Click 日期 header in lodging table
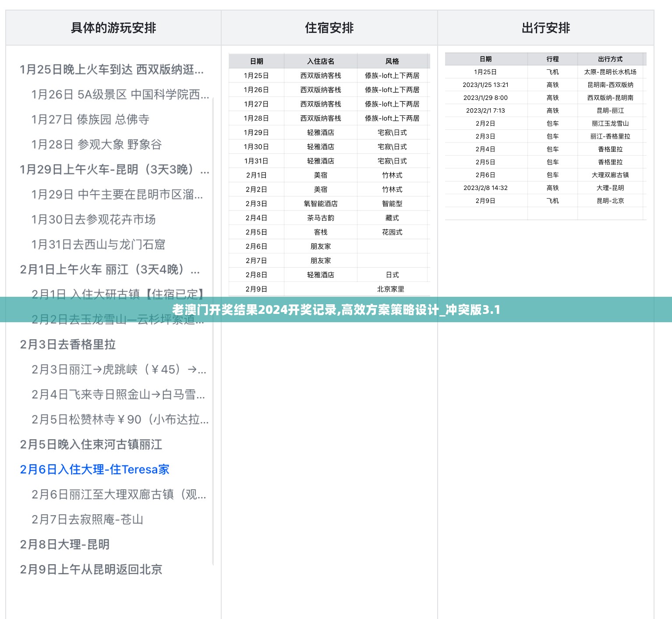 (257, 61)
